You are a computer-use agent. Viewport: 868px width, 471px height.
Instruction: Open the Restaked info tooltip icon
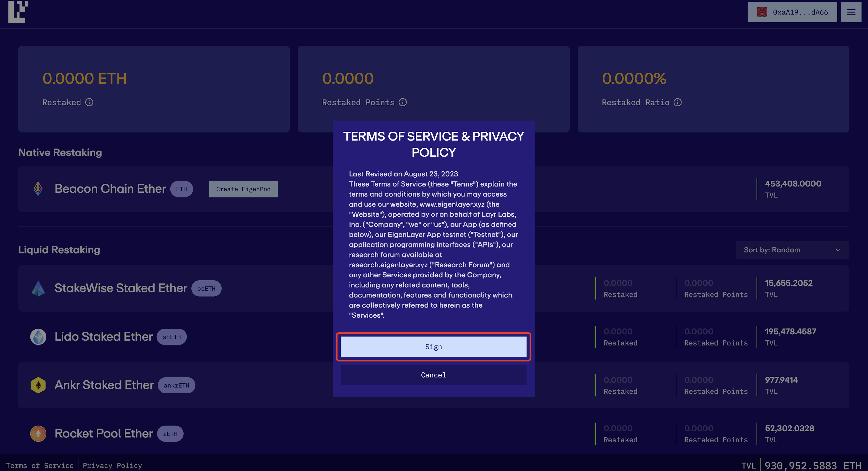(x=89, y=102)
